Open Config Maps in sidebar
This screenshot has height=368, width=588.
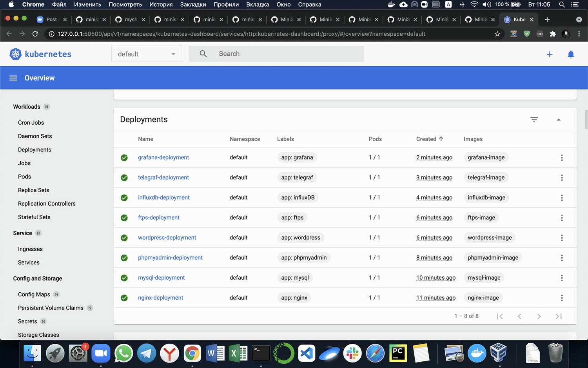tap(34, 294)
